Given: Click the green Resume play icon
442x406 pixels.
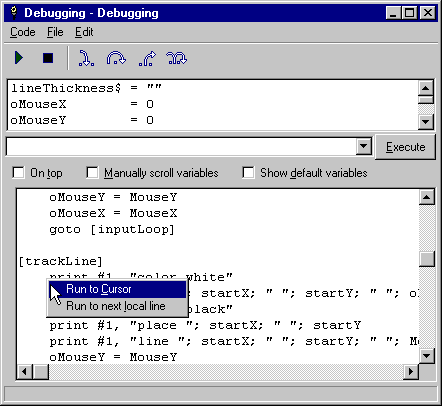Looking at the screenshot, I should point(19,58).
